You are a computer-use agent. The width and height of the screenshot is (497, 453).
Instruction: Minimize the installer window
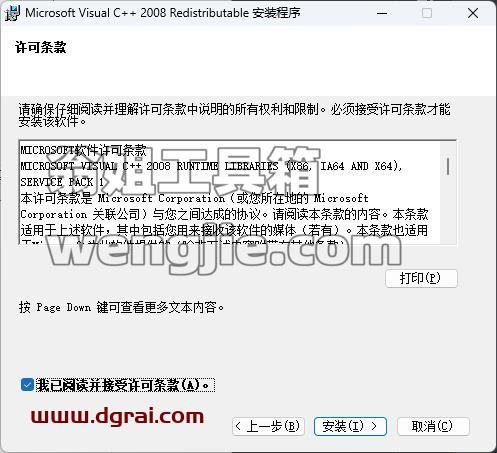[382, 13]
